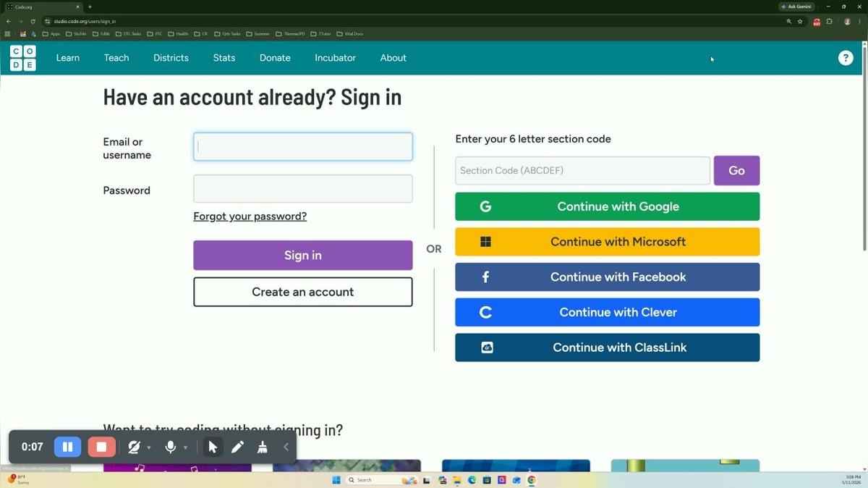Open Chrome profile avatar
868x488 pixels.
tap(847, 22)
